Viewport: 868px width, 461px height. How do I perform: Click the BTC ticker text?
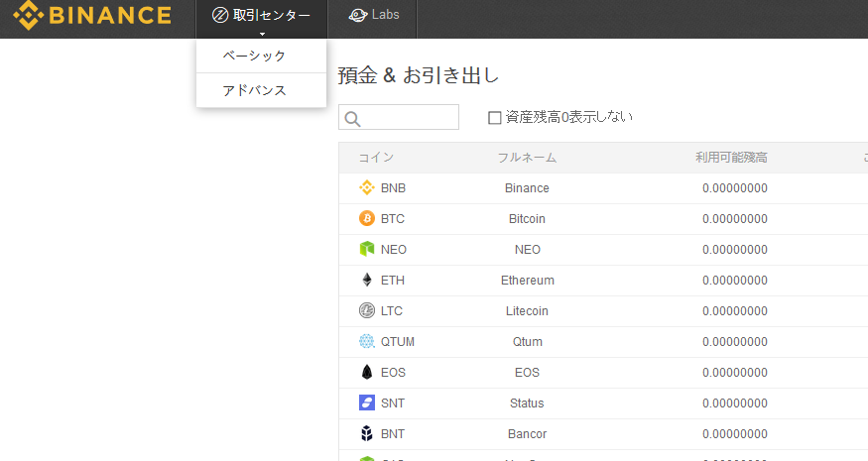(x=393, y=219)
